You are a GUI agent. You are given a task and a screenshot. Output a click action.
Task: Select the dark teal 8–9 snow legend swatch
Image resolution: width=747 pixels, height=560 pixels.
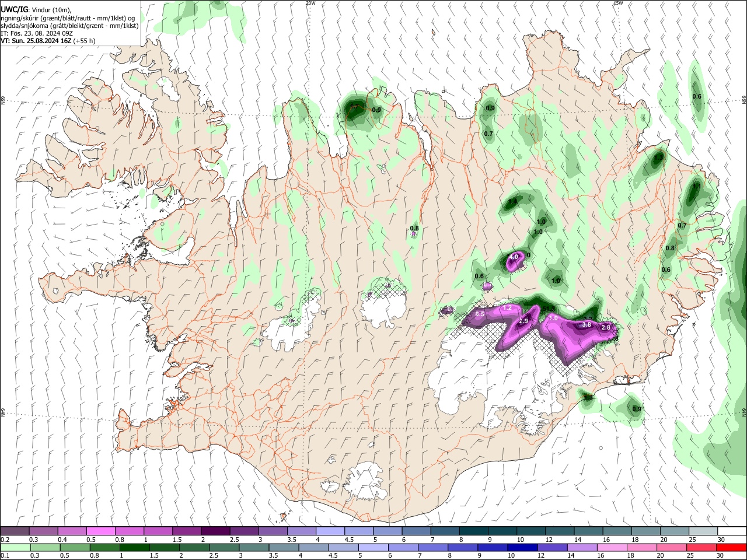click(473, 531)
